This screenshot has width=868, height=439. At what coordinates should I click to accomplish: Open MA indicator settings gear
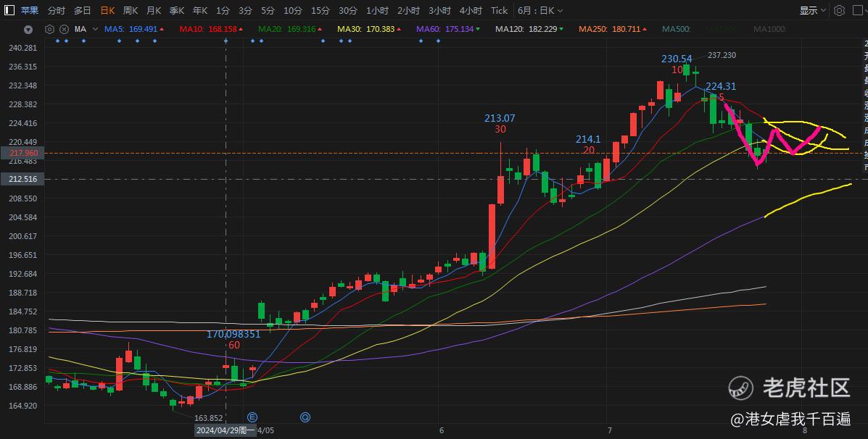click(x=49, y=29)
